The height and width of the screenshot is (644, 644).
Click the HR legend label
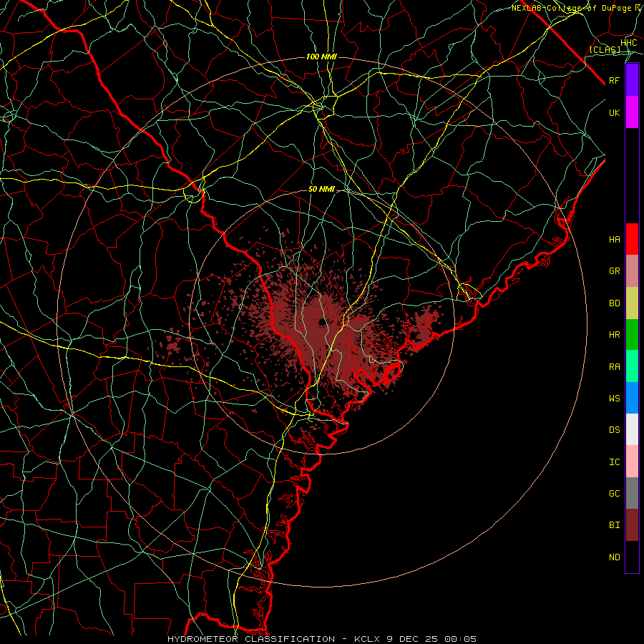[x=614, y=335]
